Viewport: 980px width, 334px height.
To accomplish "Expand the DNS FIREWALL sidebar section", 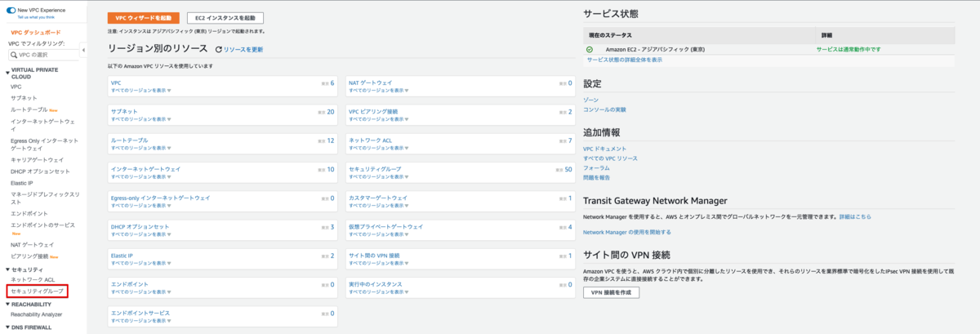I will [7, 327].
